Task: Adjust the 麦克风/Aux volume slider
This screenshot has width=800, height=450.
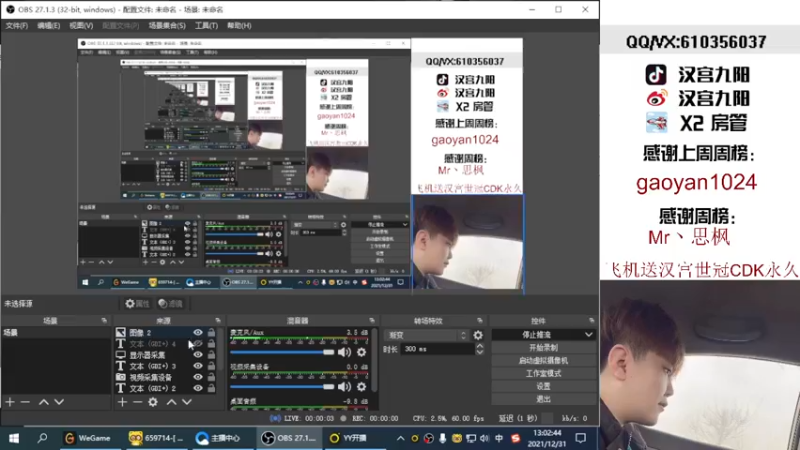Action: 282,352
